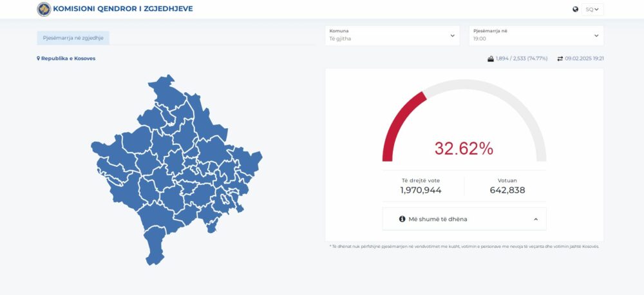Image resolution: width=644 pixels, height=295 pixels.
Task: Click the refresh arrows icon beside the timestamp
Action: click(560, 59)
